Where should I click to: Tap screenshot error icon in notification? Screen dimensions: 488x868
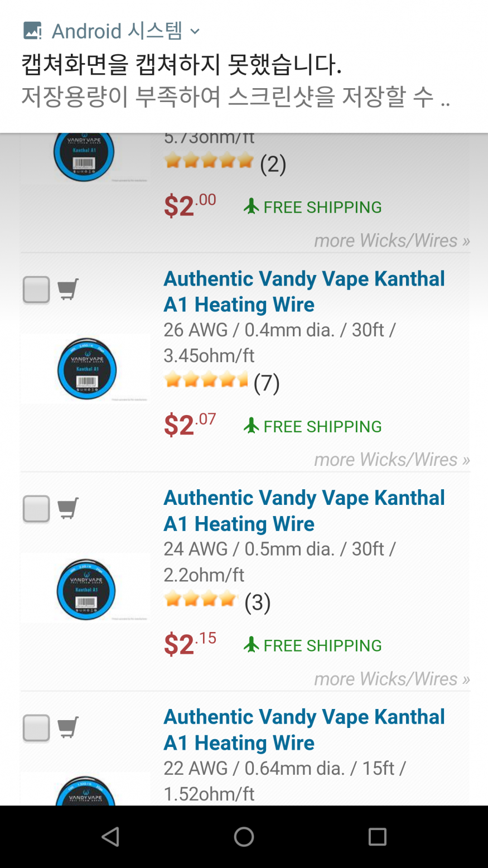[32, 31]
